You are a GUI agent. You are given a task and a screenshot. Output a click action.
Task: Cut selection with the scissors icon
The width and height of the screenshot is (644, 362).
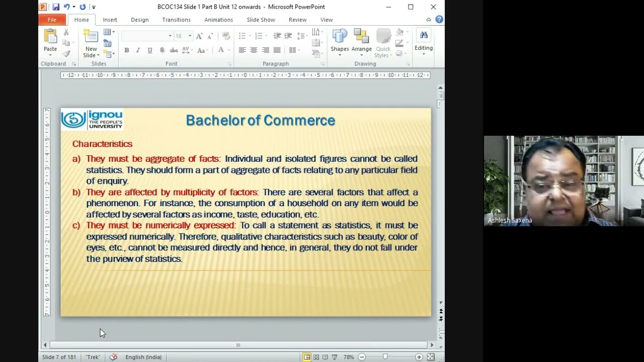click(x=66, y=32)
